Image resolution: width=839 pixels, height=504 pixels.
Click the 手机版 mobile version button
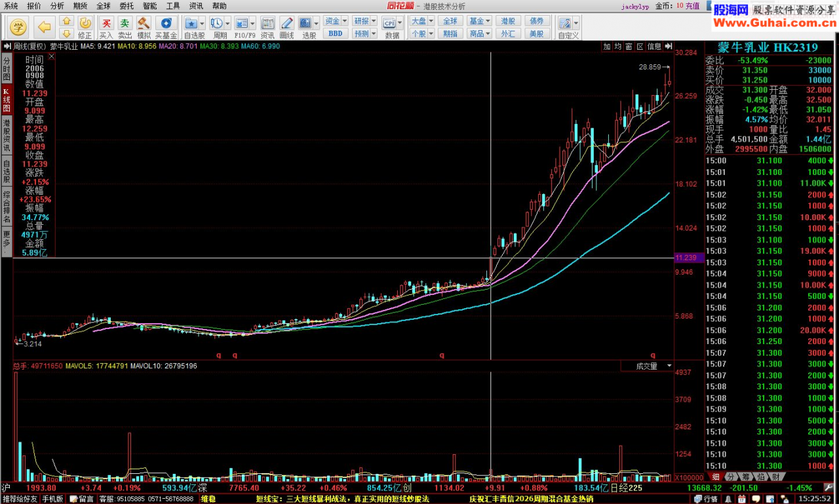53,499
